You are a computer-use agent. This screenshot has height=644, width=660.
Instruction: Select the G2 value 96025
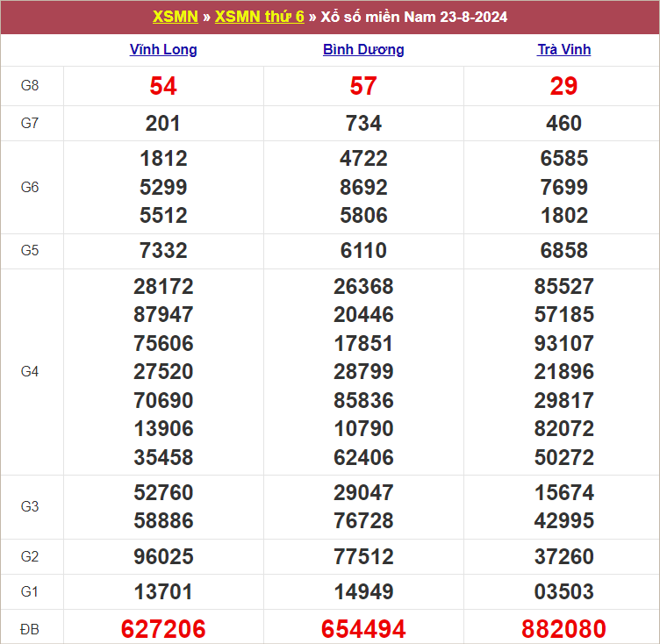163,557
